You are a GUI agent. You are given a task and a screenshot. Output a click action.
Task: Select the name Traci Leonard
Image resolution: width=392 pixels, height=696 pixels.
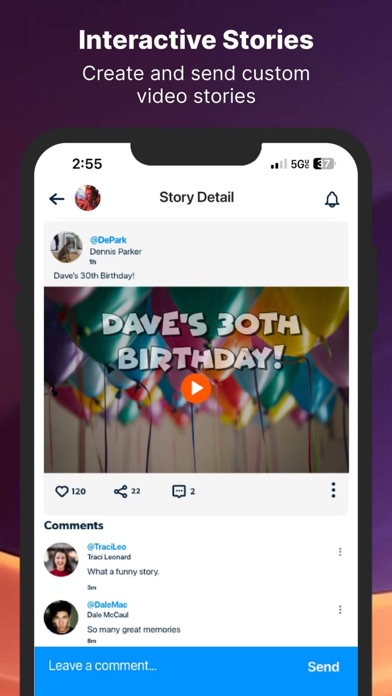pos(109,557)
